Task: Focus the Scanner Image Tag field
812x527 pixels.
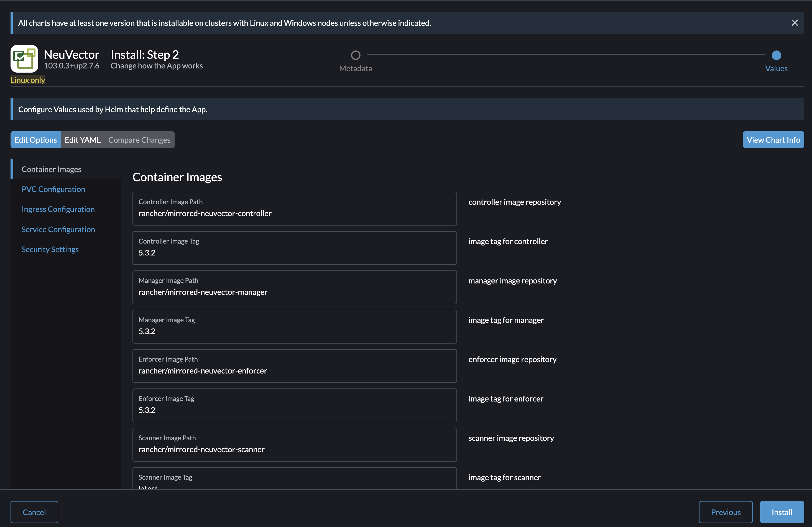Action: point(294,479)
